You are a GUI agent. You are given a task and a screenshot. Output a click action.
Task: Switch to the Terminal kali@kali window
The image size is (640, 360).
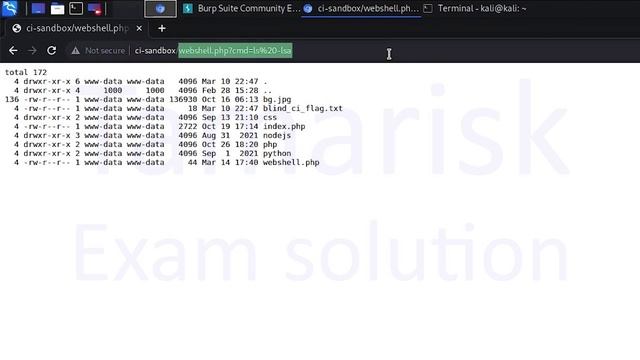(475, 9)
